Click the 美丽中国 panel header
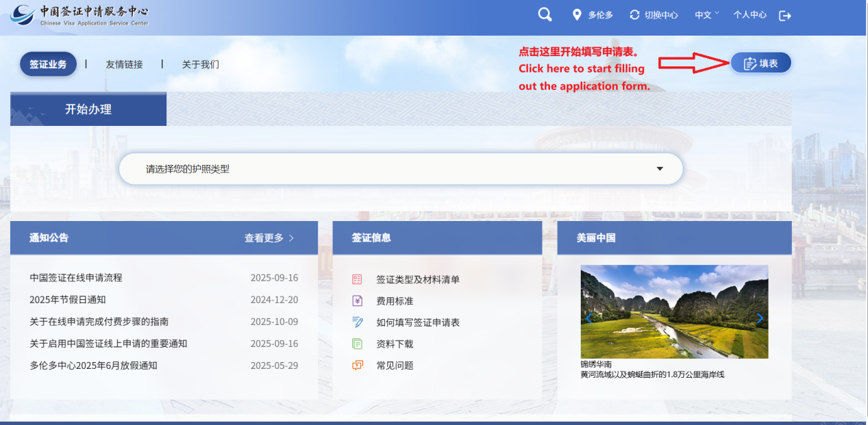868x425 pixels. (x=674, y=238)
